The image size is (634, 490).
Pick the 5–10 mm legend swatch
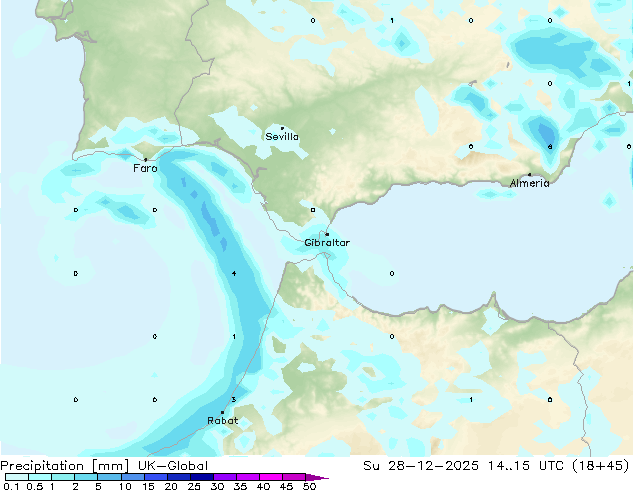pyautogui.click(x=109, y=477)
